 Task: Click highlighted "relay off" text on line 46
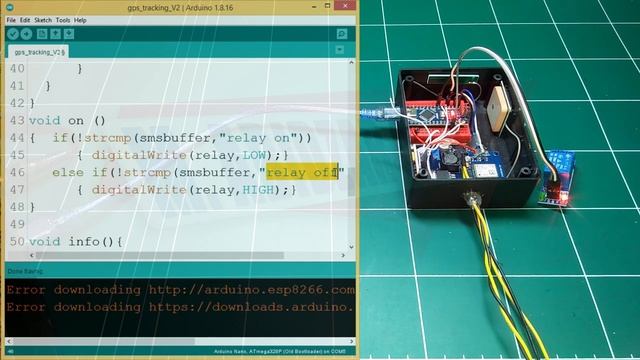pyautogui.click(x=302, y=172)
